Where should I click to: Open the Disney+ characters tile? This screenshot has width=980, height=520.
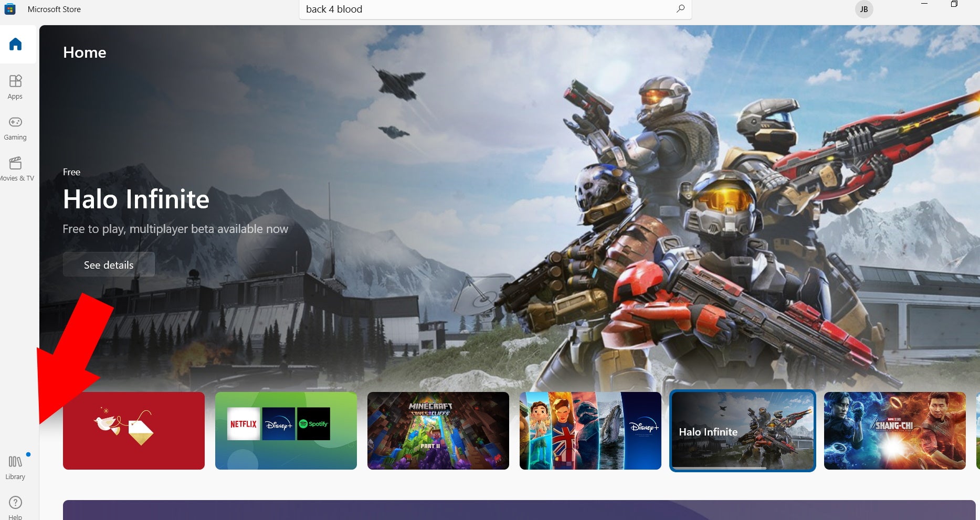coord(591,431)
